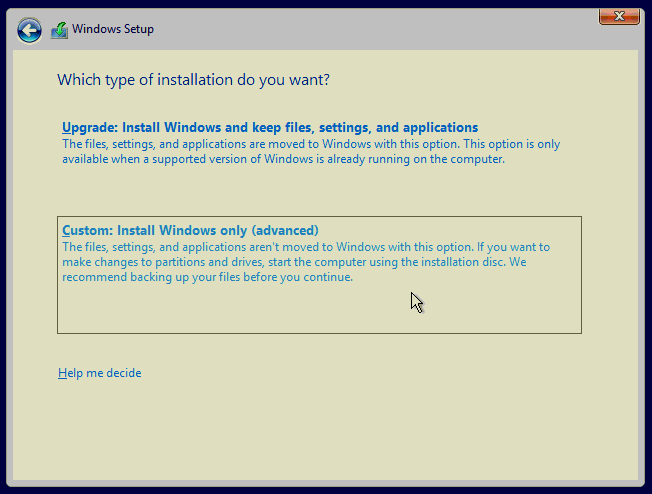The height and width of the screenshot is (494, 652).
Task: Click the "Which type of installation" heading
Action: click(x=194, y=80)
